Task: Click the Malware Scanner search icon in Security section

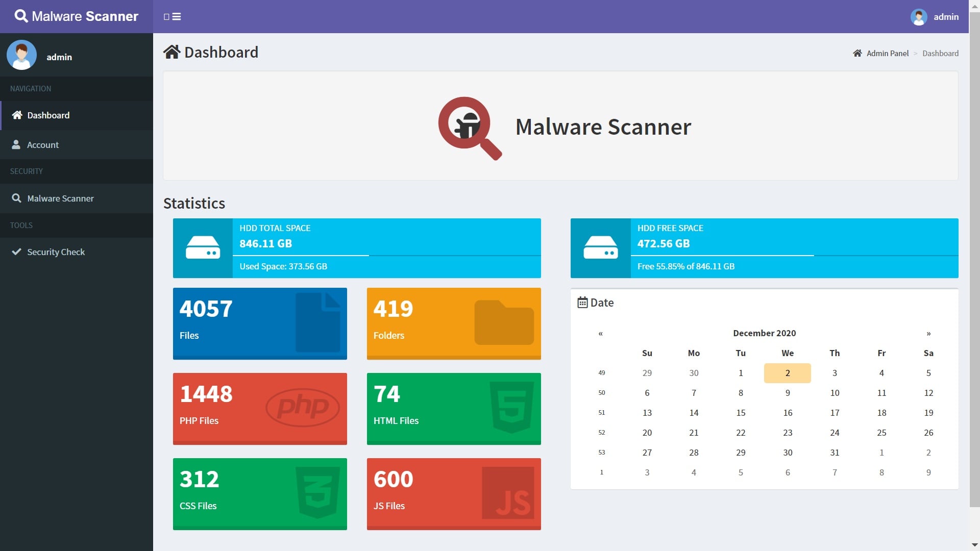Action: 17,198
